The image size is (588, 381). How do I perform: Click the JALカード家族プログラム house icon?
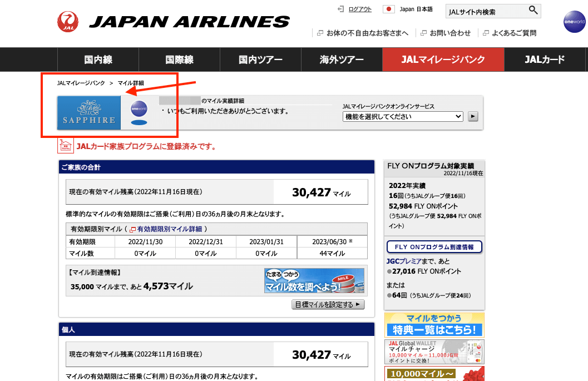[x=65, y=146]
